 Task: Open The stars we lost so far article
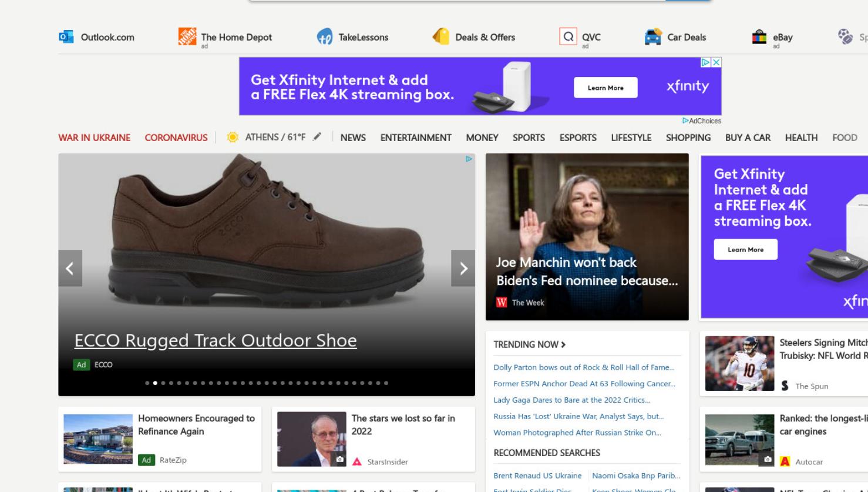(403, 424)
